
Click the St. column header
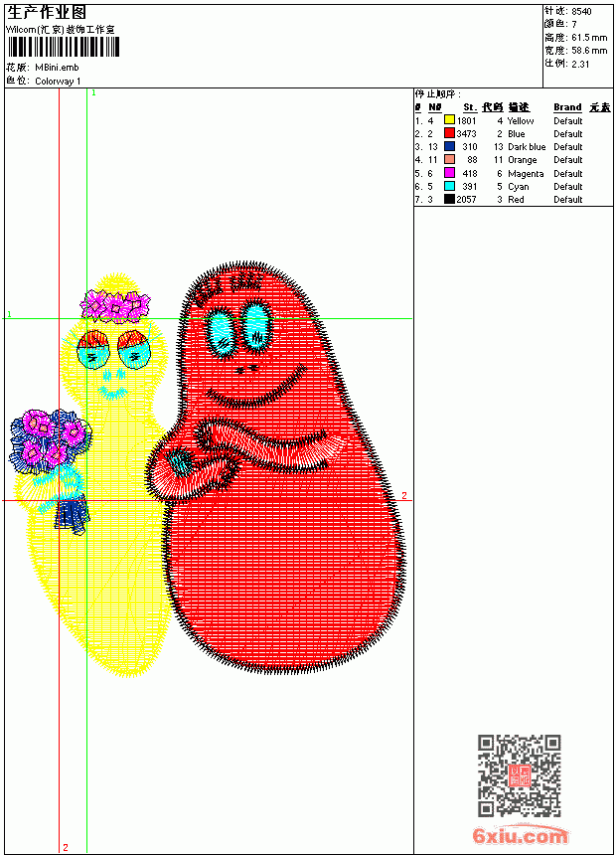pos(470,107)
